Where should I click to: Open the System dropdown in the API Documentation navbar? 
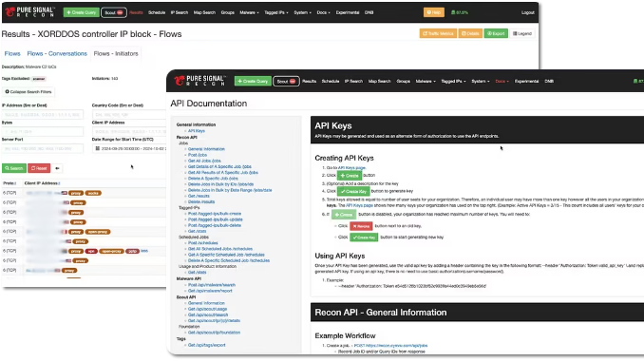point(480,82)
